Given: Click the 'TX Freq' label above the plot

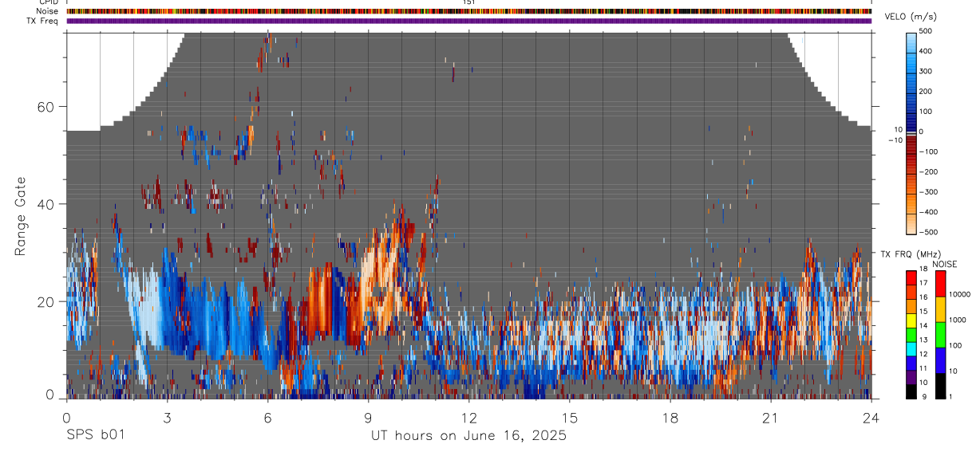Looking at the screenshot, I should click(x=44, y=21).
